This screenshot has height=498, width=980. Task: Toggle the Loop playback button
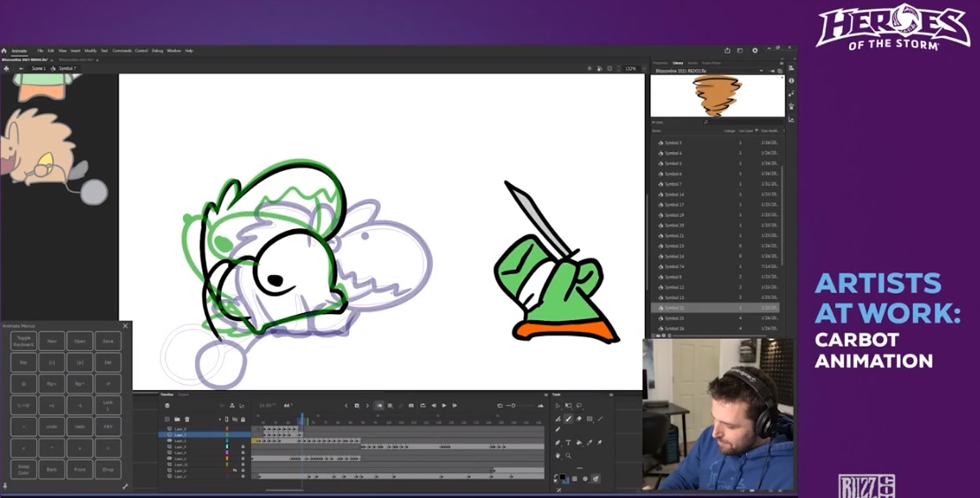point(423,405)
